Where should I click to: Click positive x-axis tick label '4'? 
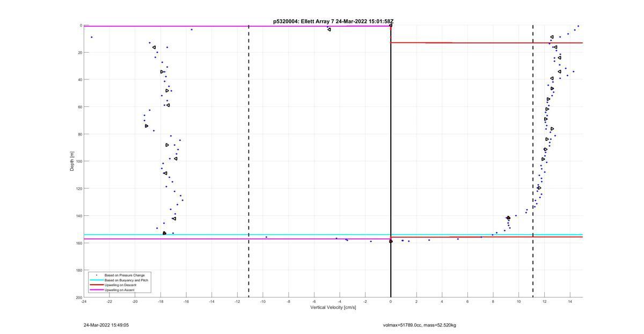[442, 302]
